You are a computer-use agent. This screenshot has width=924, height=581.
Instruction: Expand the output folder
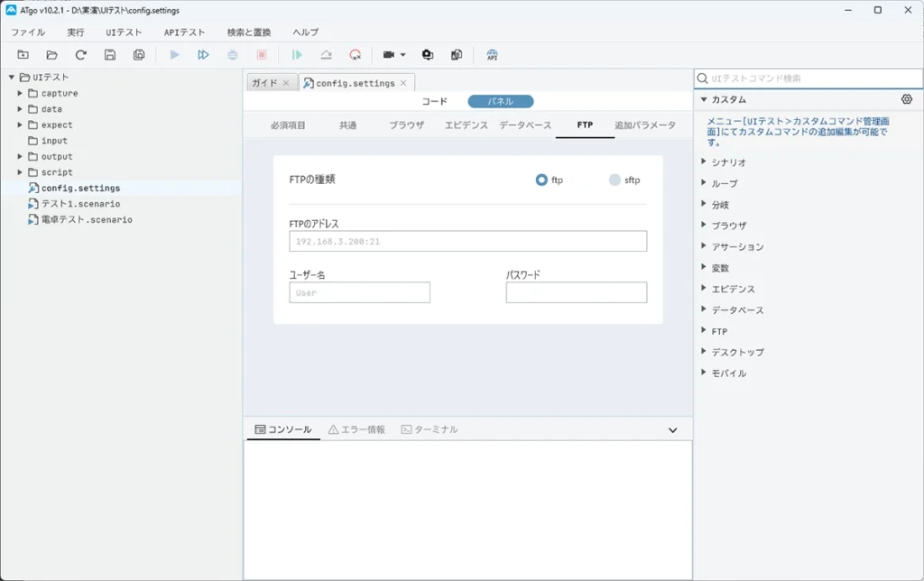pyautogui.click(x=20, y=156)
